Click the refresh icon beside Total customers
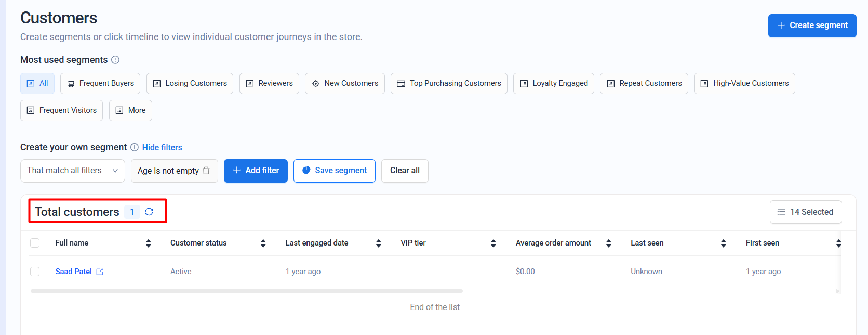868x335 pixels. pyautogui.click(x=149, y=212)
